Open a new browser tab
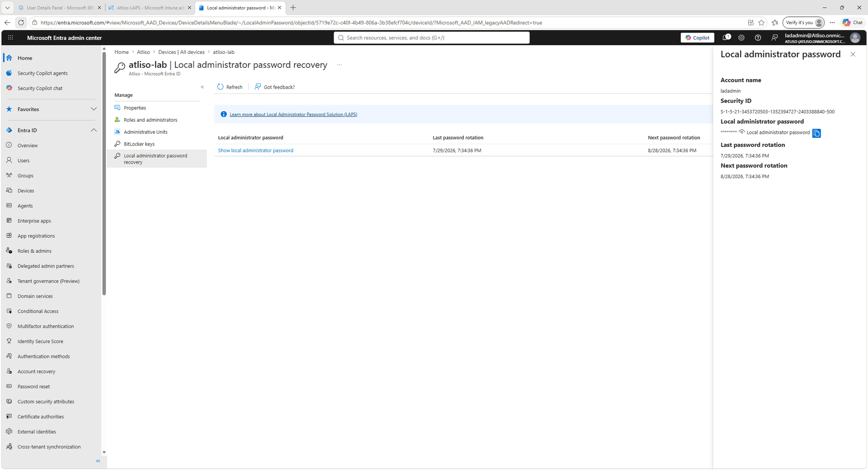Image resolution: width=868 pixels, height=470 pixels. (293, 8)
